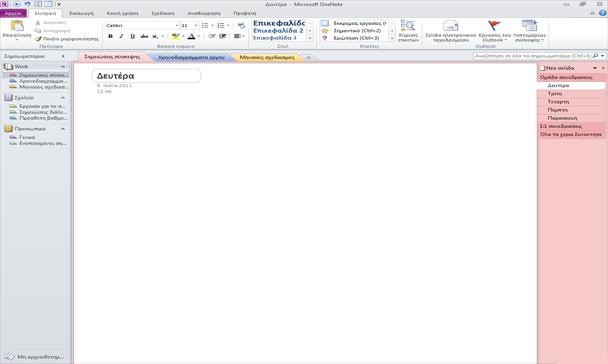608x364 pixels.
Task: Click the Back arrow in quick access toolbar
Action: pos(17,4)
